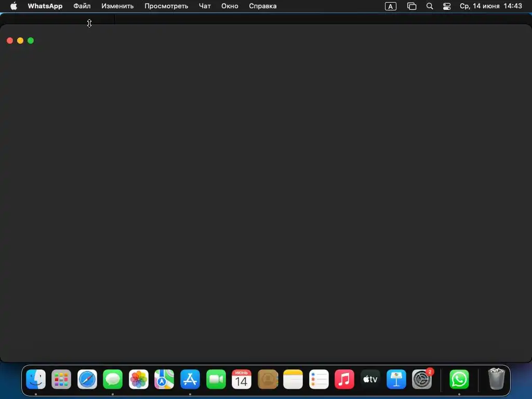
Task: Switch keyboard input source indicator
Action: [391, 6]
